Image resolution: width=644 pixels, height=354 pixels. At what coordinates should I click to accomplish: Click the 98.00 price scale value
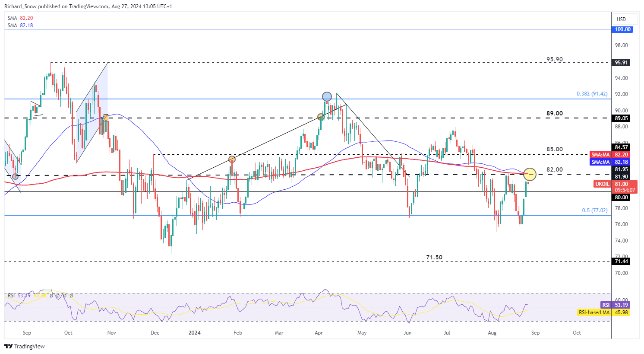pyautogui.click(x=621, y=45)
